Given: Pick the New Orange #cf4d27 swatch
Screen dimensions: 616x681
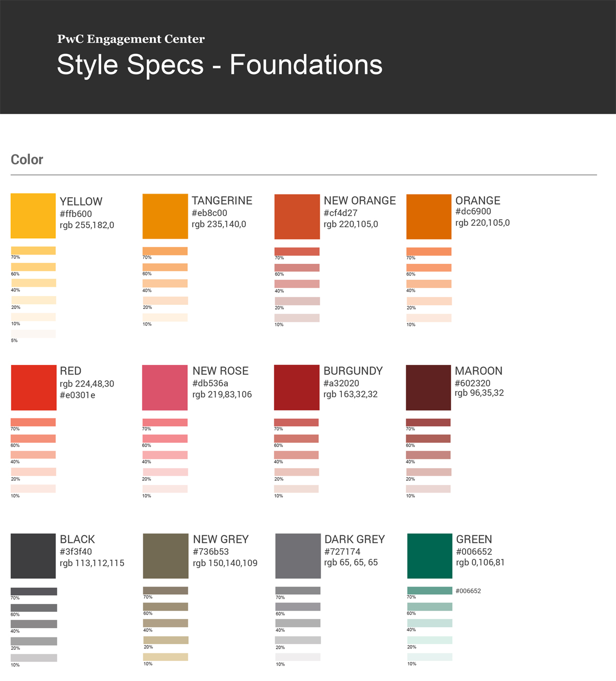Looking at the screenshot, I should [x=297, y=217].
